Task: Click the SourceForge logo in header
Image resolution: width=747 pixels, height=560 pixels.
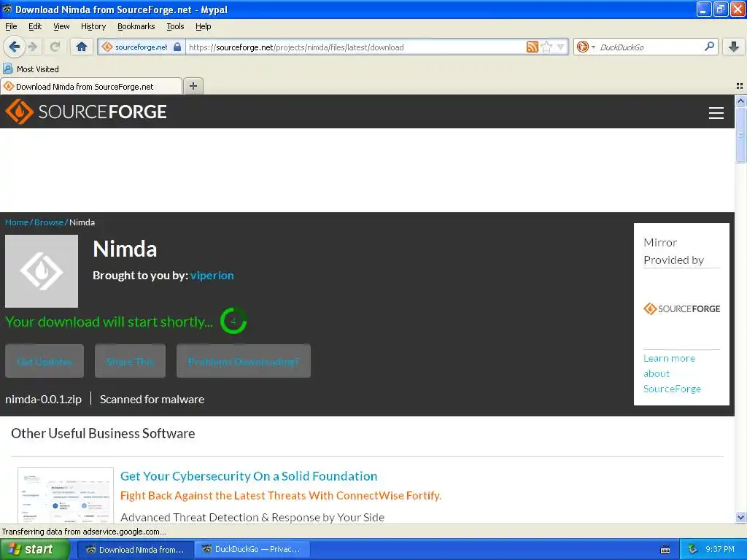Action: [x=86, y=112]
